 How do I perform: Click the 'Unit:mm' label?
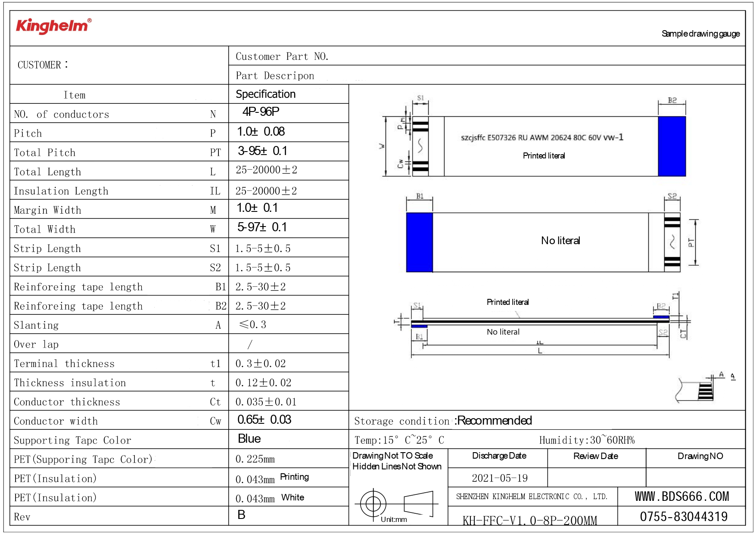click(394, 519)
